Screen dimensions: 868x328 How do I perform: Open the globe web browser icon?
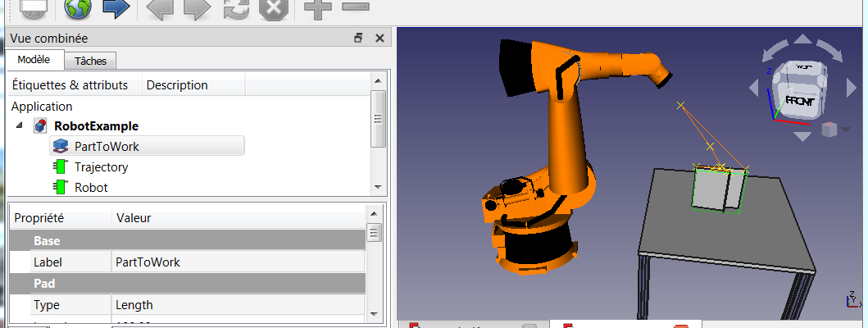point(78,7)
